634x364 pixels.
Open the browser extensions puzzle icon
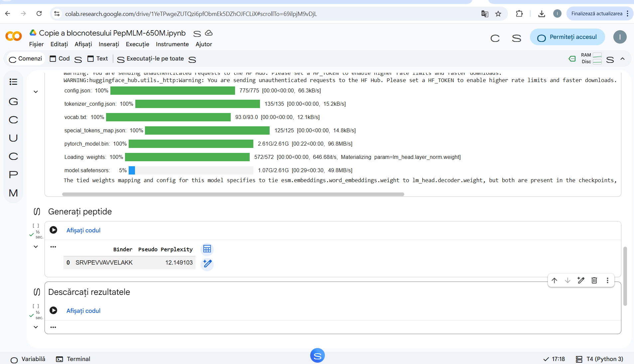pyautogui.click(x=519, y=14)
